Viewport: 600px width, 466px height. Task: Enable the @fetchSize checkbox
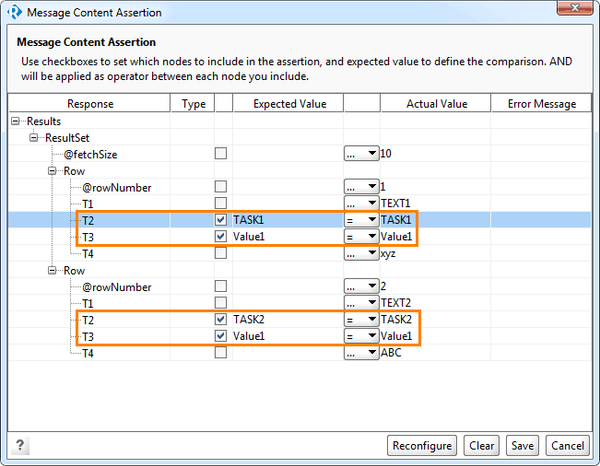pos(220,153)
